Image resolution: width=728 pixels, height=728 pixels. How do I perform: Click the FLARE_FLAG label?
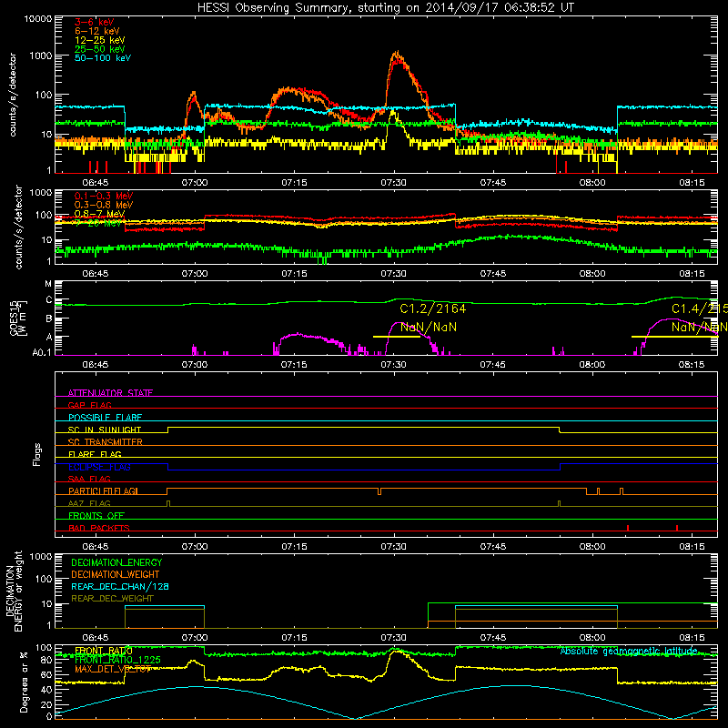click(x=95, y=454)
